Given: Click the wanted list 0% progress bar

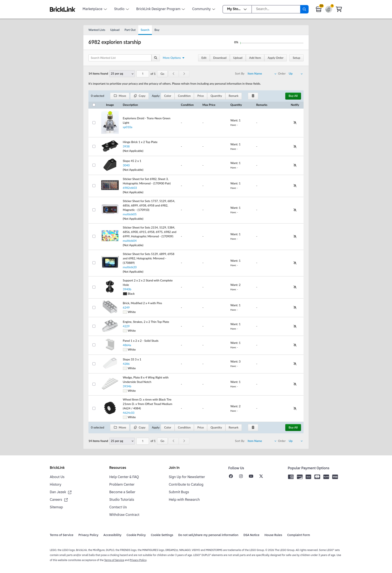Looking at the screenshot, I should click(272, 43).
